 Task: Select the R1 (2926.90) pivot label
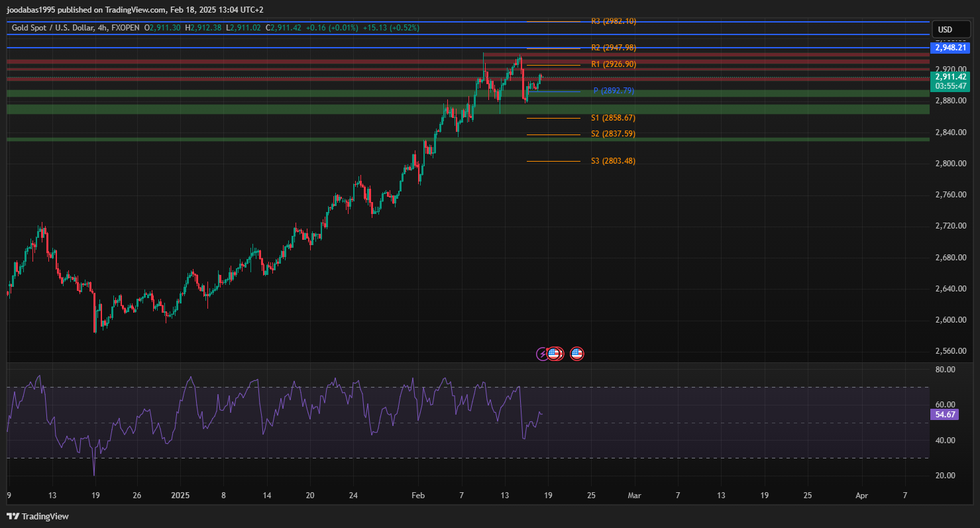click(613, 64)
